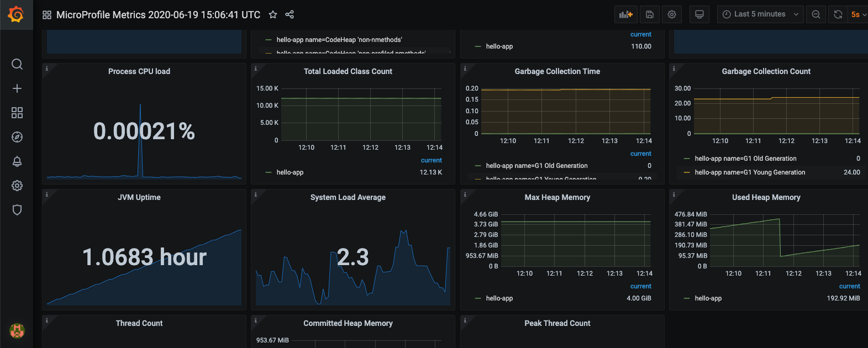Open the Last 5 minutes time picker

(760, 14)
